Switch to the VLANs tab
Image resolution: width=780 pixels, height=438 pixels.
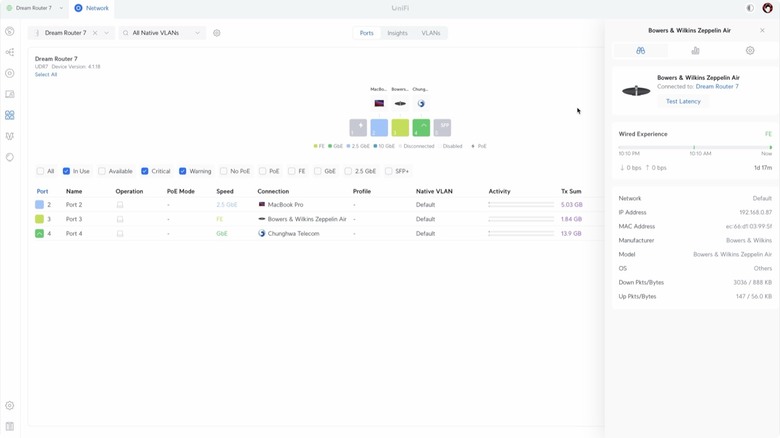pos(431,33)
